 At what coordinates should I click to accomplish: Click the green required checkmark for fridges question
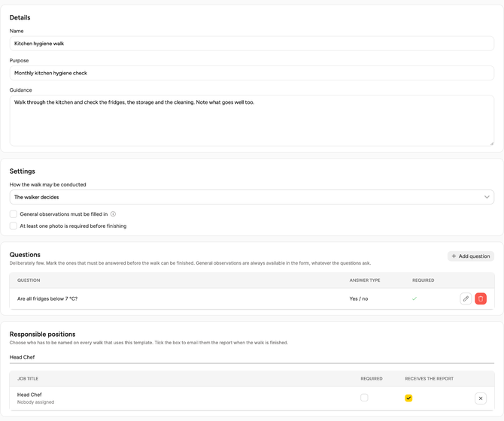click(414, 298)
